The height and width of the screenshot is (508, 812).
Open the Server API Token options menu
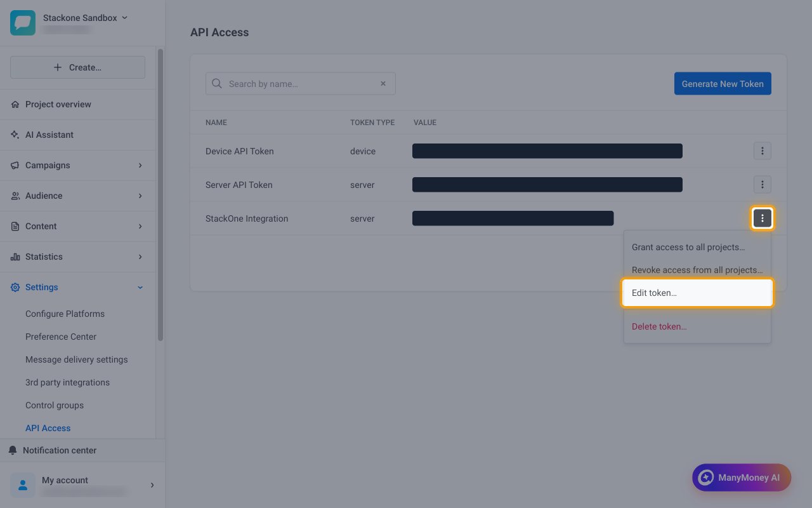tap(763, 185)
